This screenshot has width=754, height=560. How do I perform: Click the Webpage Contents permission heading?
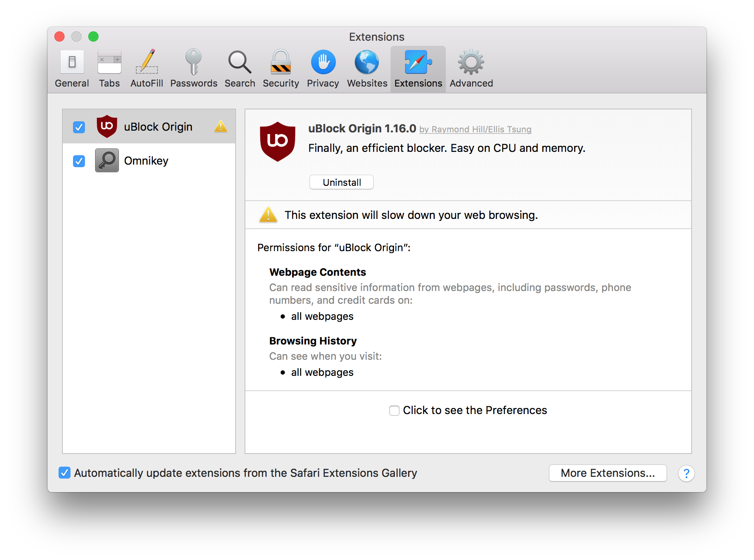point(318,272)
